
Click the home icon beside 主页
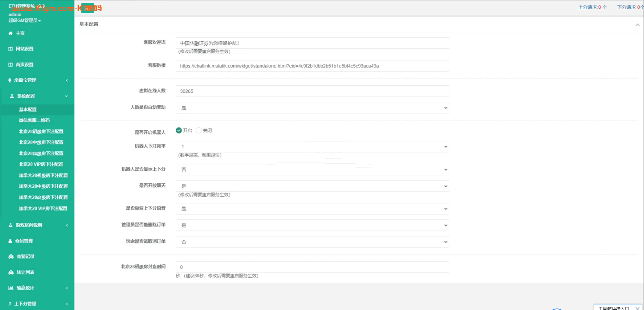pos(10,33)
